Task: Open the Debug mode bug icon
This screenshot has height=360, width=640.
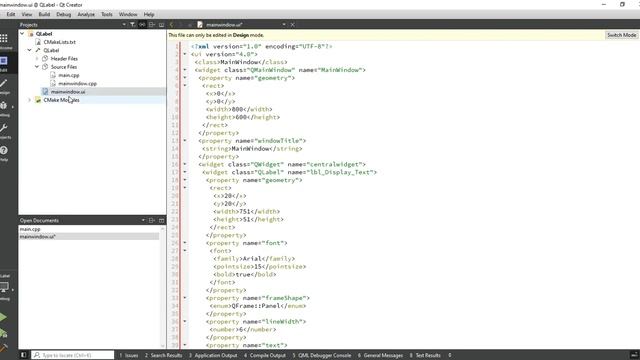Action: (4, 105)
